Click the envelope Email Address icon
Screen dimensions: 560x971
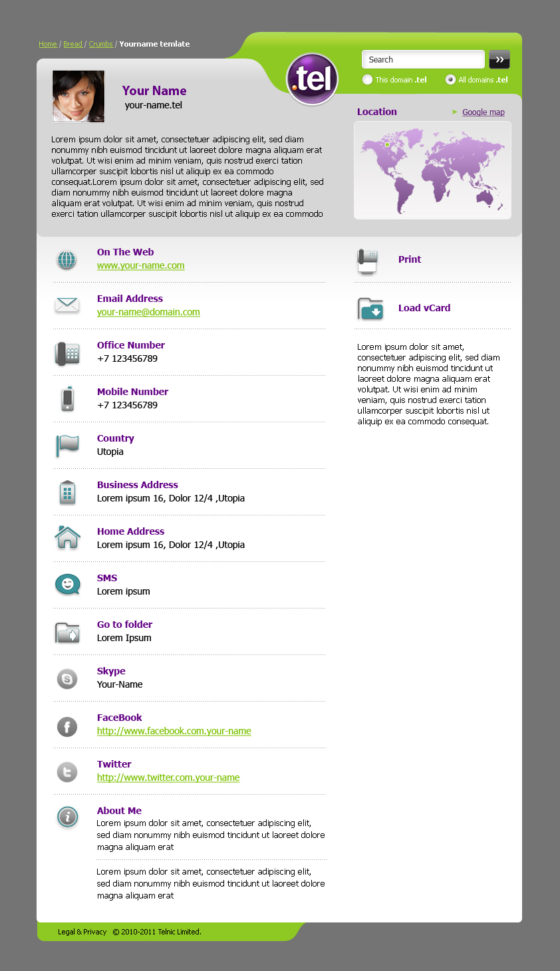67,305
